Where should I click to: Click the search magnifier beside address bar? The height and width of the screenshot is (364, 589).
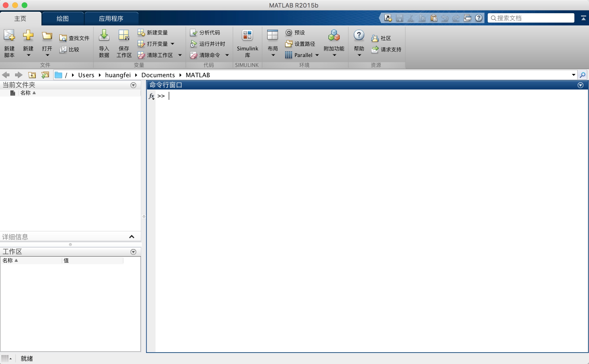pos(582,75)
